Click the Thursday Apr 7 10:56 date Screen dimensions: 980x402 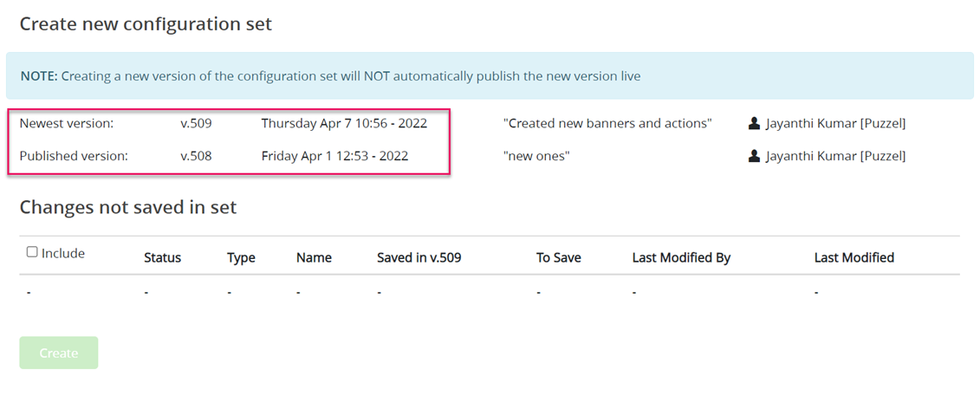pyautogui.click(x=344, y=124)
